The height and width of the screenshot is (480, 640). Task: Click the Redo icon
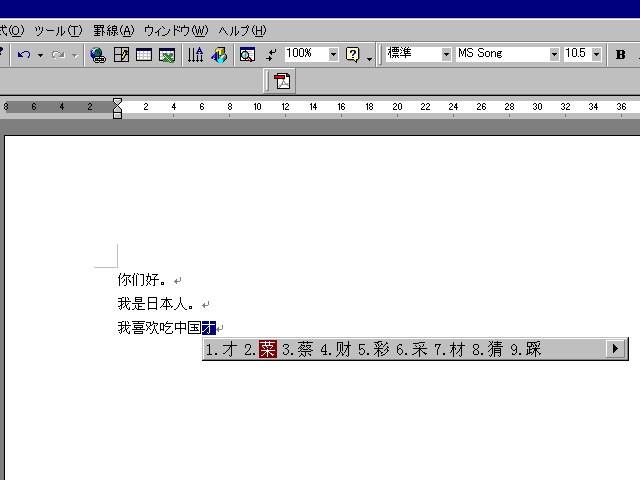pyautogui.click(x=58, y=55)
